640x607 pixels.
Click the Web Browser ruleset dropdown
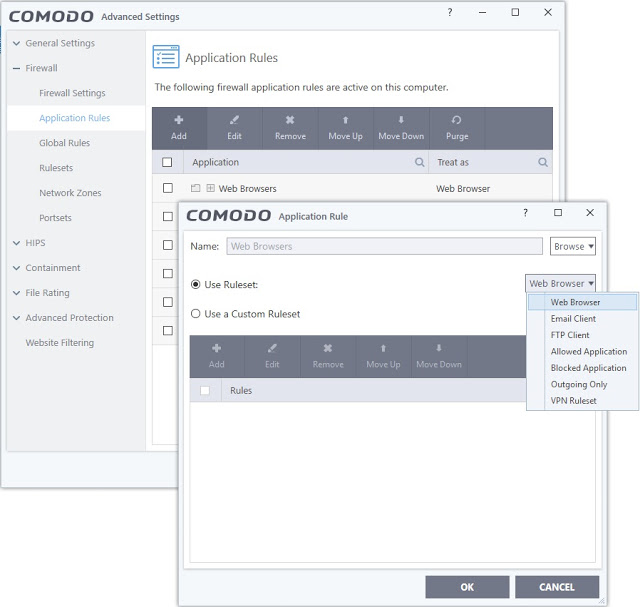(560, 283)
